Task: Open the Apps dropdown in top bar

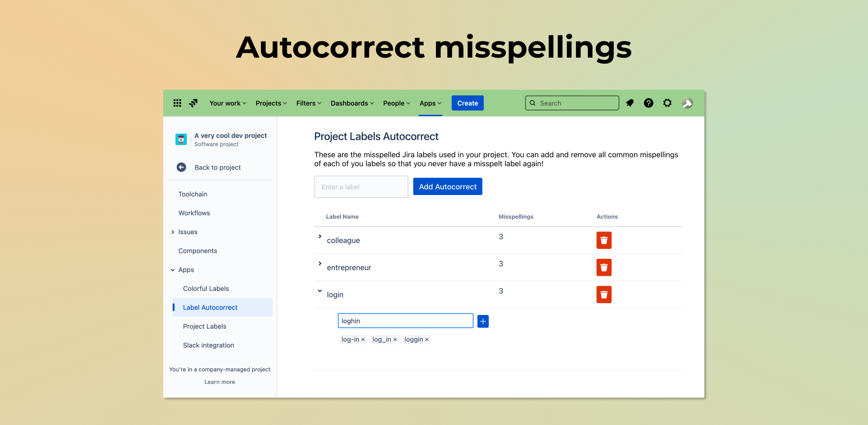Action: pos(431,103)
